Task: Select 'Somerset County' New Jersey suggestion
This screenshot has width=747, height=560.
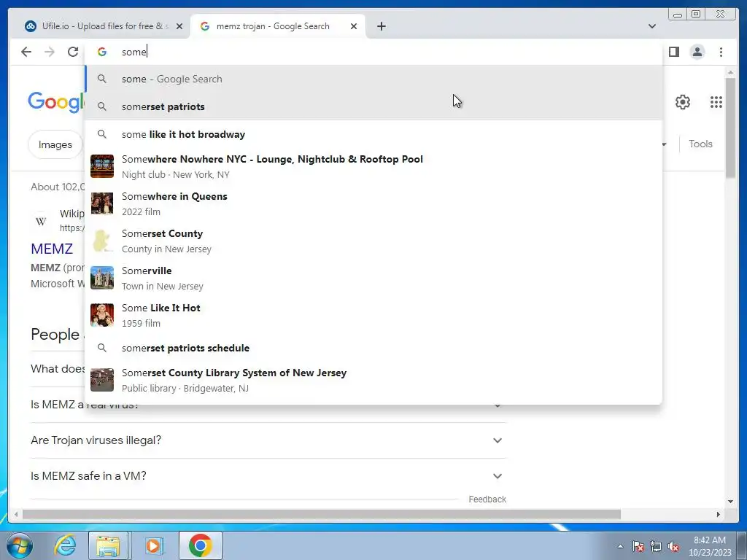Action: (x=373, y=241)
